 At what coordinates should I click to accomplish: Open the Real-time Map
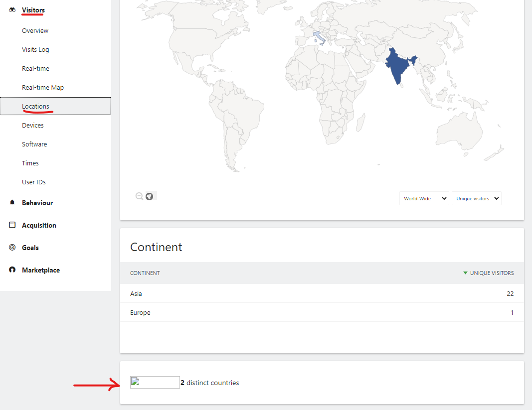point(43,88)
